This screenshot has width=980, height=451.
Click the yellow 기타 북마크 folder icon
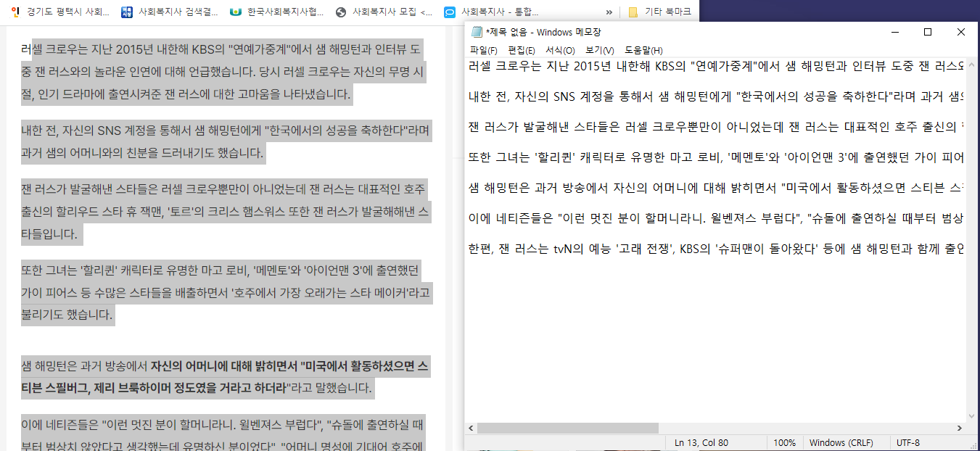coord(633,12)
